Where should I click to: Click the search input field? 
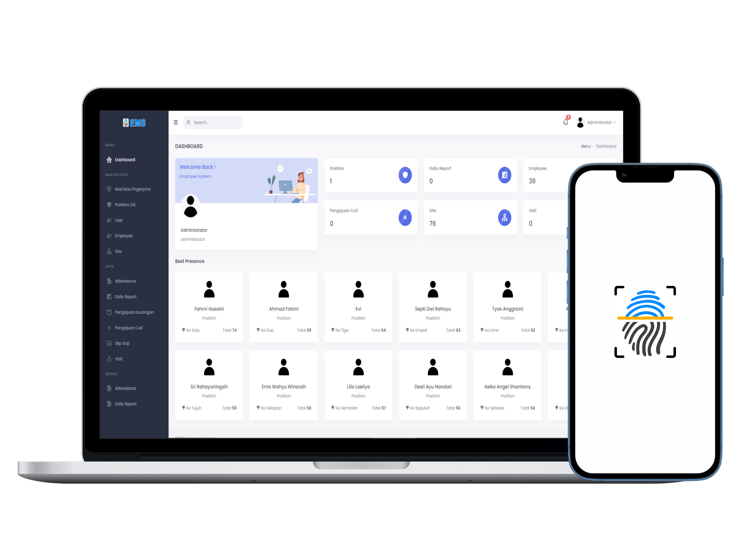(x=215, y=122)
